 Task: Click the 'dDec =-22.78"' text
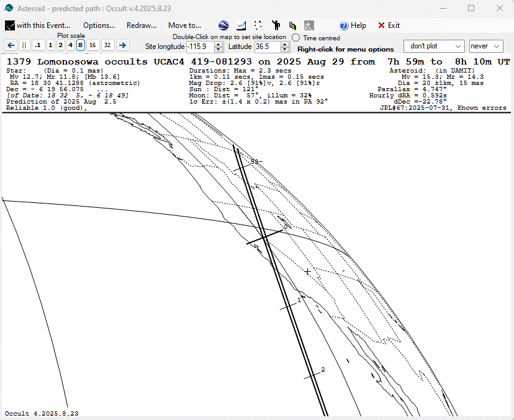click(x=420, y=102)
